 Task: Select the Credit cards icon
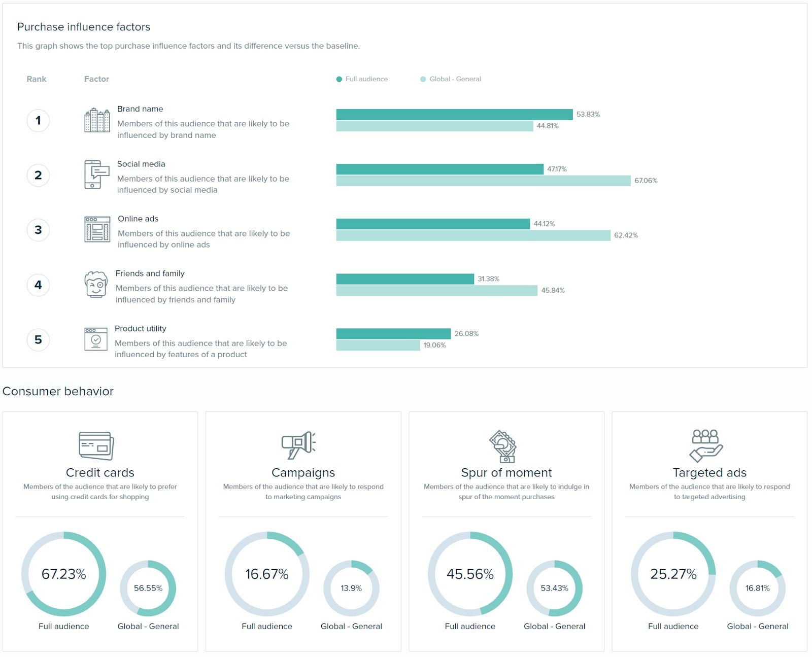coord(96,446)
